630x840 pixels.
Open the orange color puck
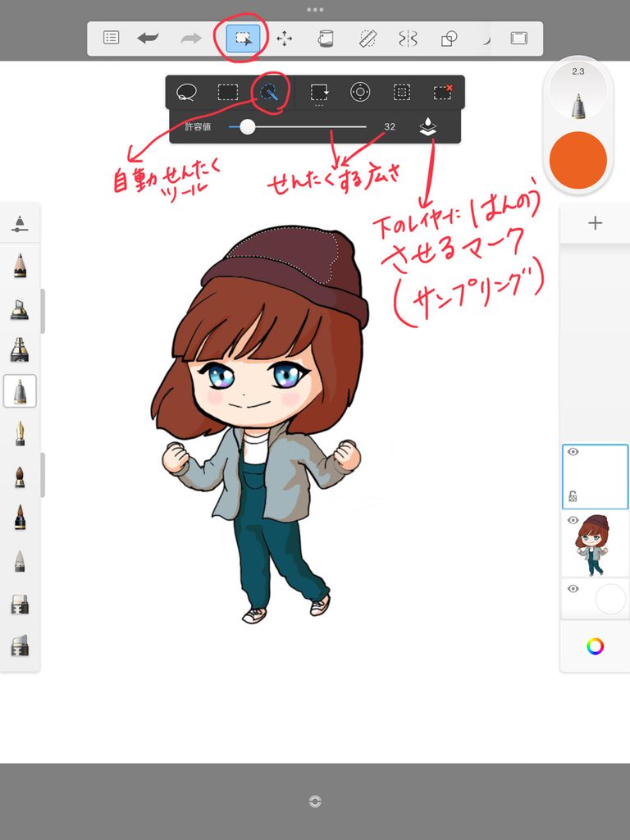click(x=578, y=160)
